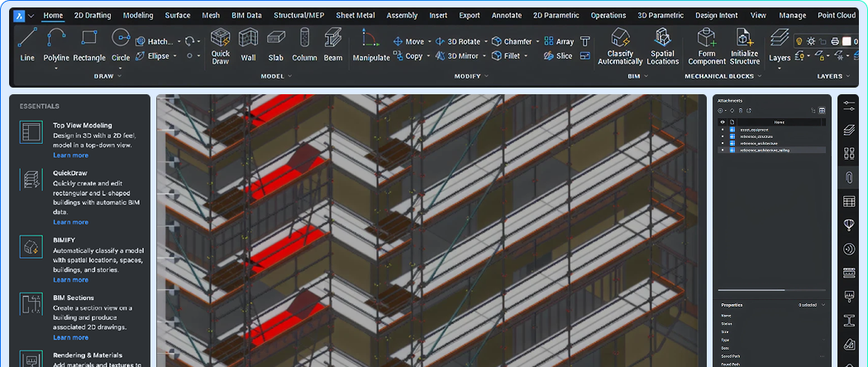868x367 pixels.
Task: Click Learn more under BIM Sections
Action: [70, 337]
